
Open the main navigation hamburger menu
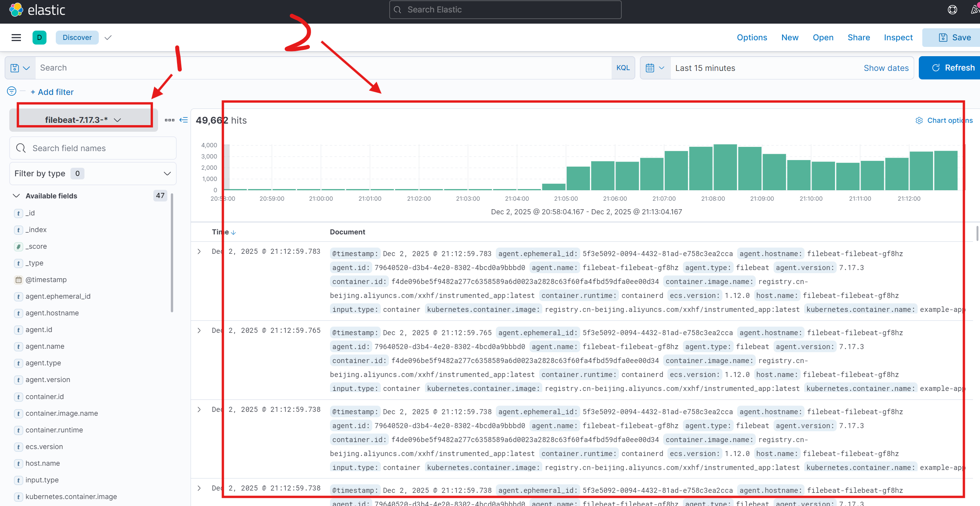[x=16, y=37]
